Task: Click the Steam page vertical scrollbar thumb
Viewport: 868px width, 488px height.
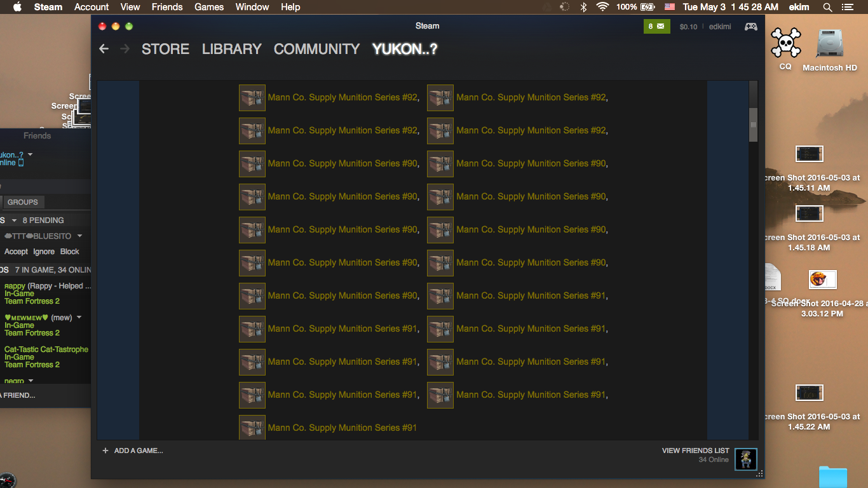Action: click(x=753, y=125)
